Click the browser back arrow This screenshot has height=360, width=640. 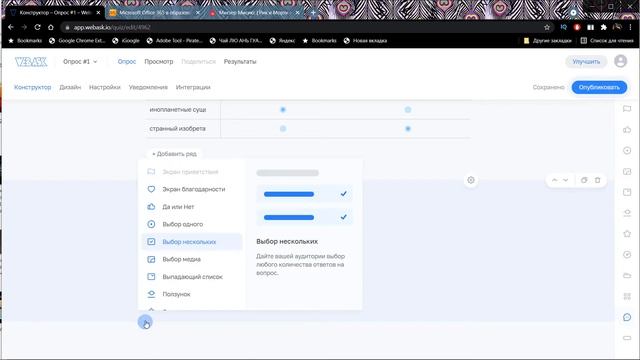(x=11, y=27)
